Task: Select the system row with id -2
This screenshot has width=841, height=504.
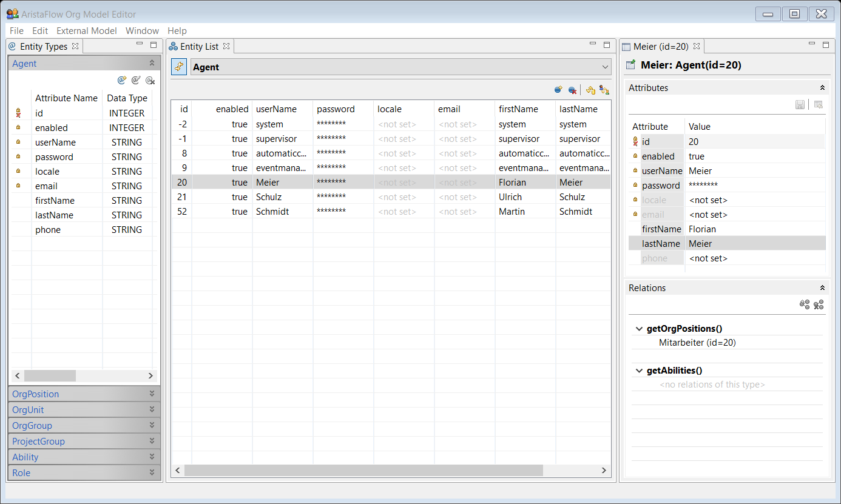Action: 391,124
